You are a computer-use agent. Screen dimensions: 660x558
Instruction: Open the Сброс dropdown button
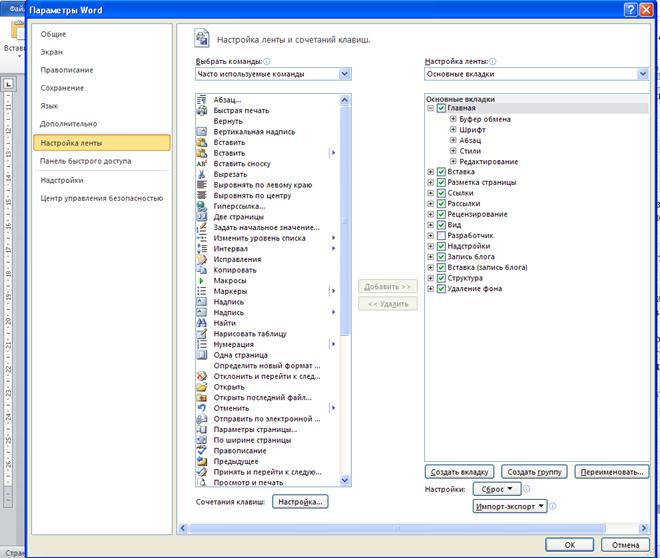pyautogui.click(x=497, y=489)
